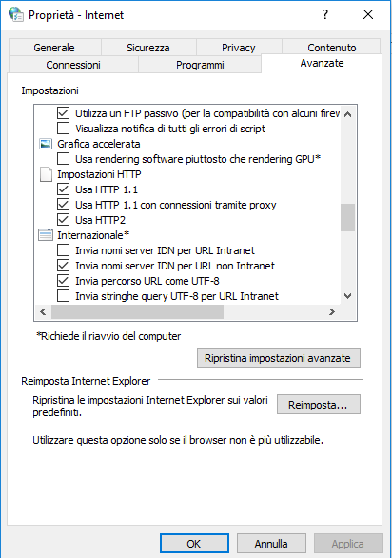Viewport: 392px width, 558px height.
Task: Click the vertical scrollbar up arrow
Action: click(x=348, y=114)
